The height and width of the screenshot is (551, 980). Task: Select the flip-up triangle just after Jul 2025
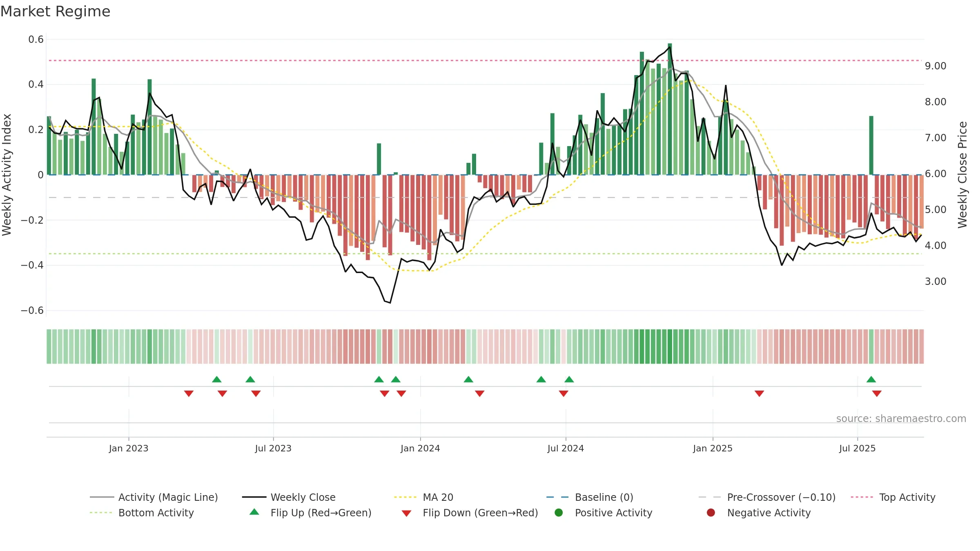coord(871,379)
